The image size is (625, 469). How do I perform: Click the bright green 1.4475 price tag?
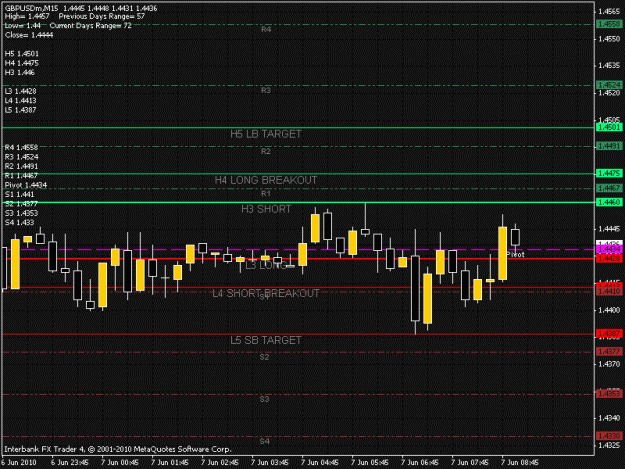click(609, 173)
